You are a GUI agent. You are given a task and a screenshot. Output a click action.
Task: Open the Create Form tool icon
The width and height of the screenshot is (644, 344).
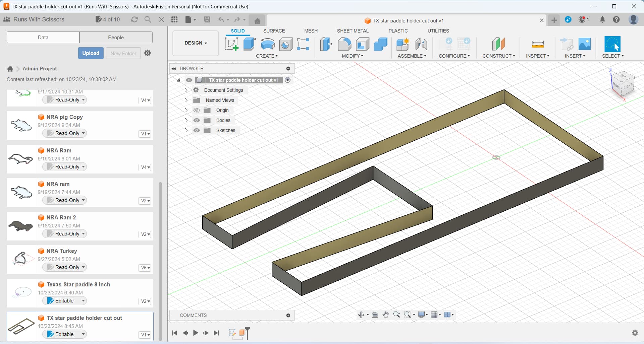point(303,44)
